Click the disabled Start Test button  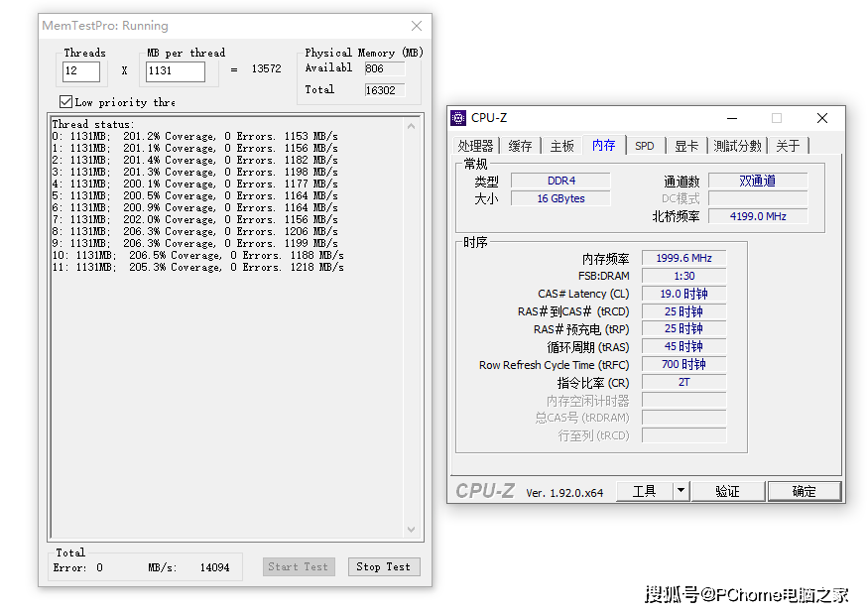point(299,566)
